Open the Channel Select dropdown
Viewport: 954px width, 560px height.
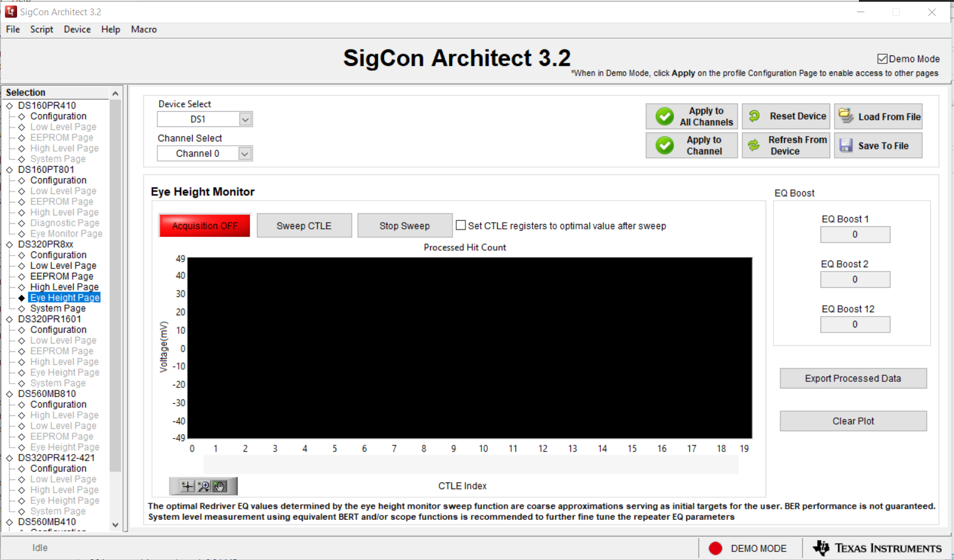click(245, 154)
